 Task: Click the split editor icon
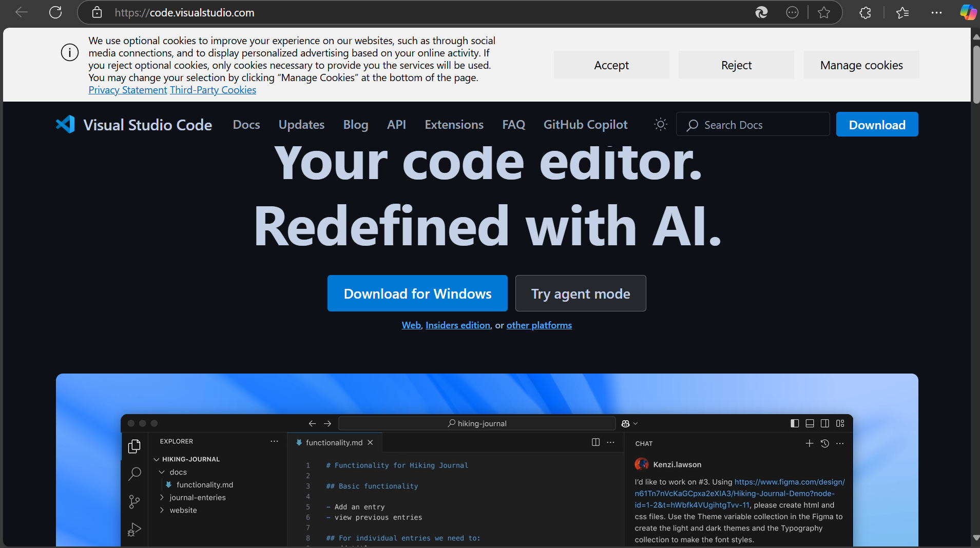coord(595,442)
